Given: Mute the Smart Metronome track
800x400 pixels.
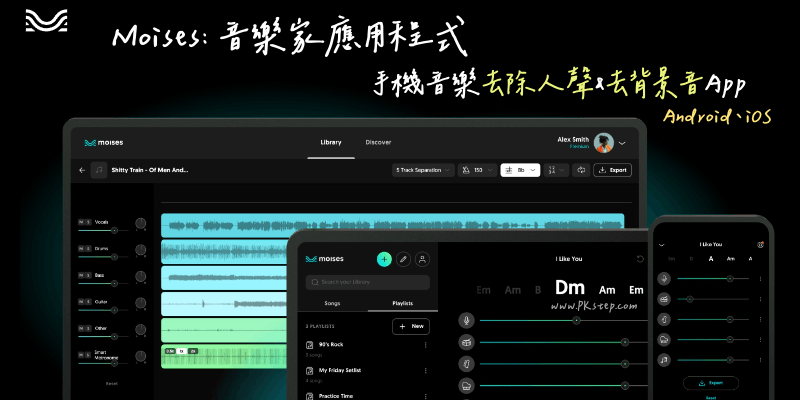Looking at the screenshot, I should [x=81, y=355].
